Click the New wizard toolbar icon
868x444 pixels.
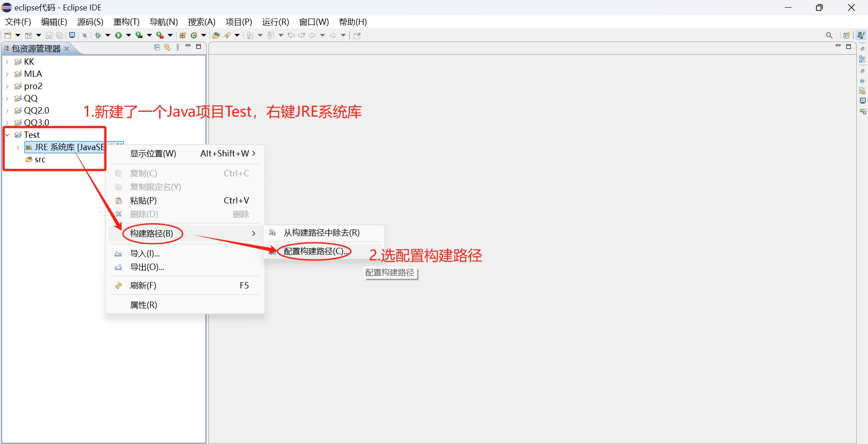[8, 35]
